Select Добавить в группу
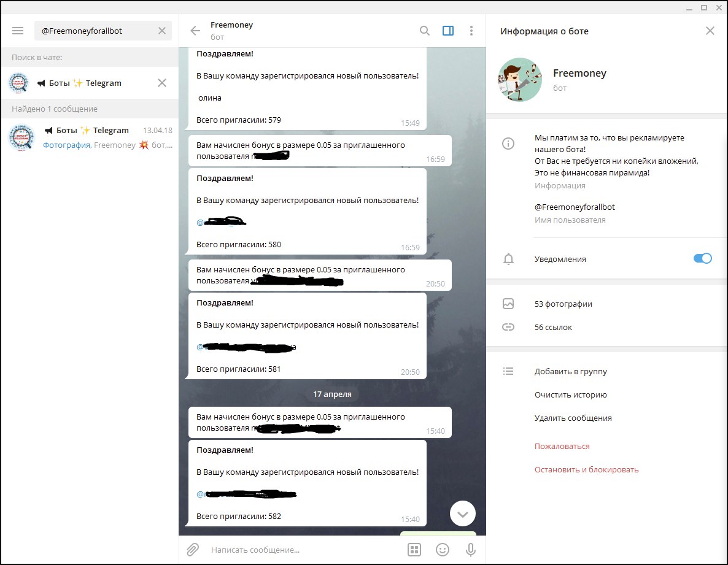The image size is (728, 565). coord(571,371)
